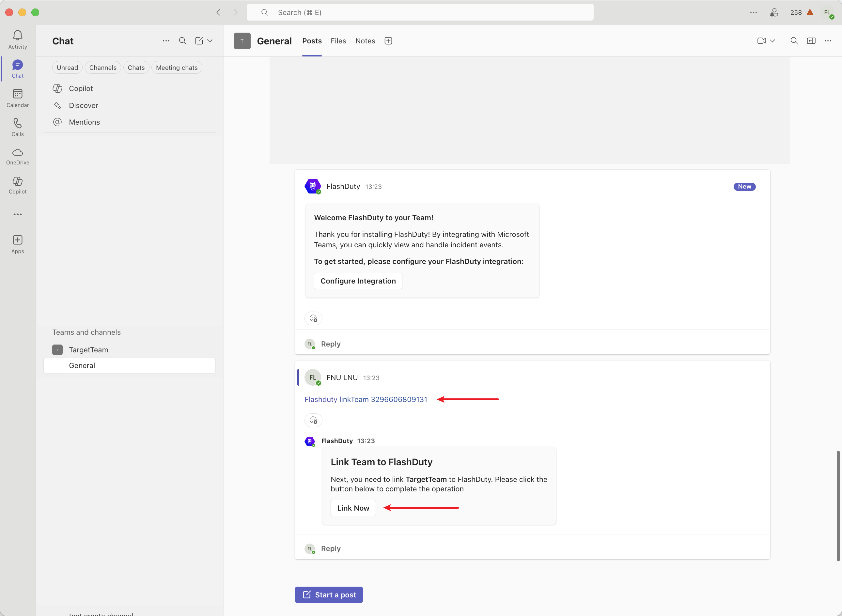Open the Flashduty linkTeam 3296606809131 link
Screen dimensions: 842x616
click(366, 399)
